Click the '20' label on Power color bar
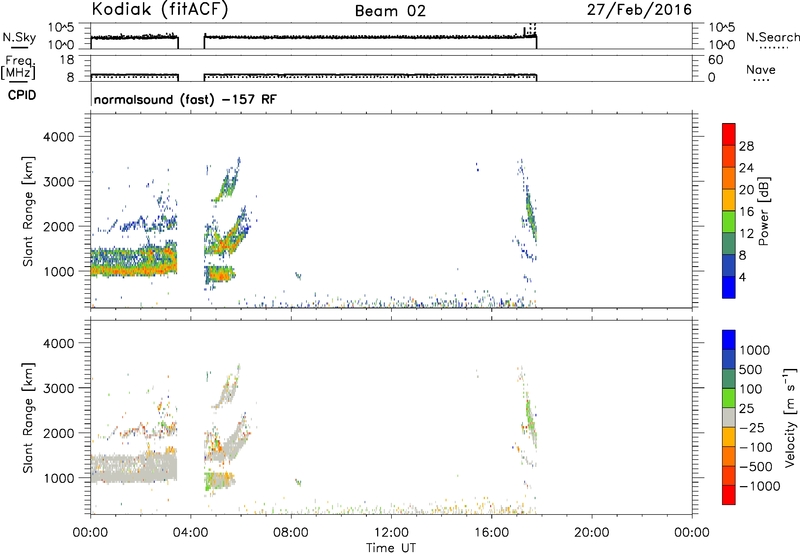Viewport: 800px width, 554px height. click(746, 190)
